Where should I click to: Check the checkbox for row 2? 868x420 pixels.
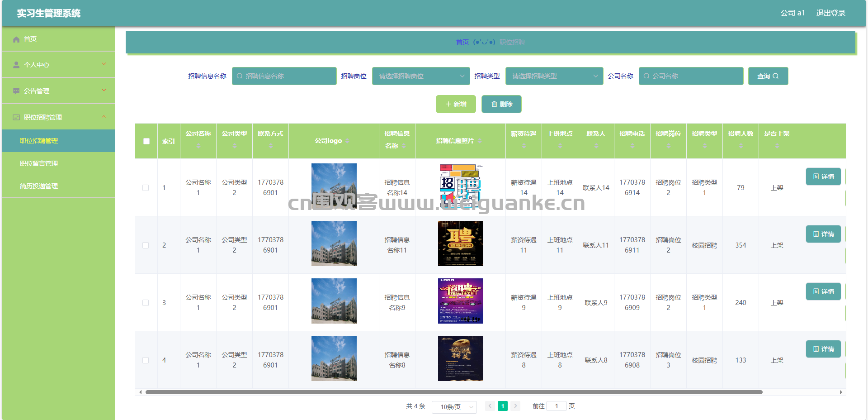[x=146, y=245]
